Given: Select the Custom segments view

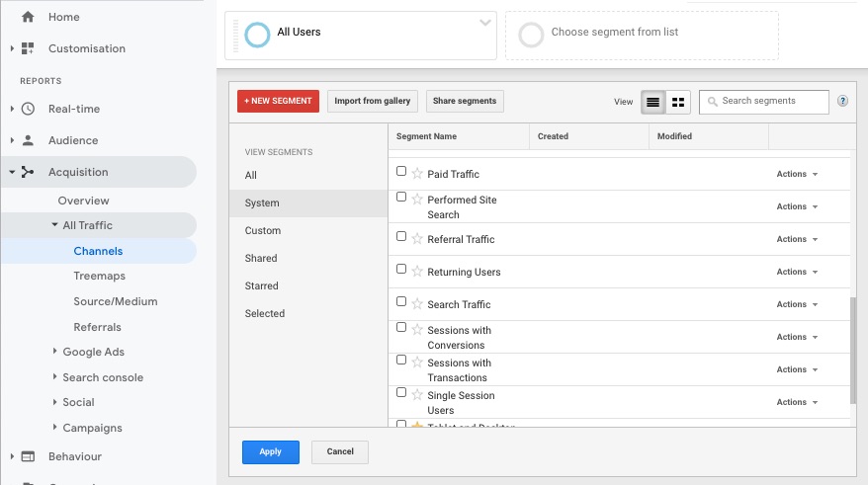Looking at the screenshot, I should (x=263, y=230).
